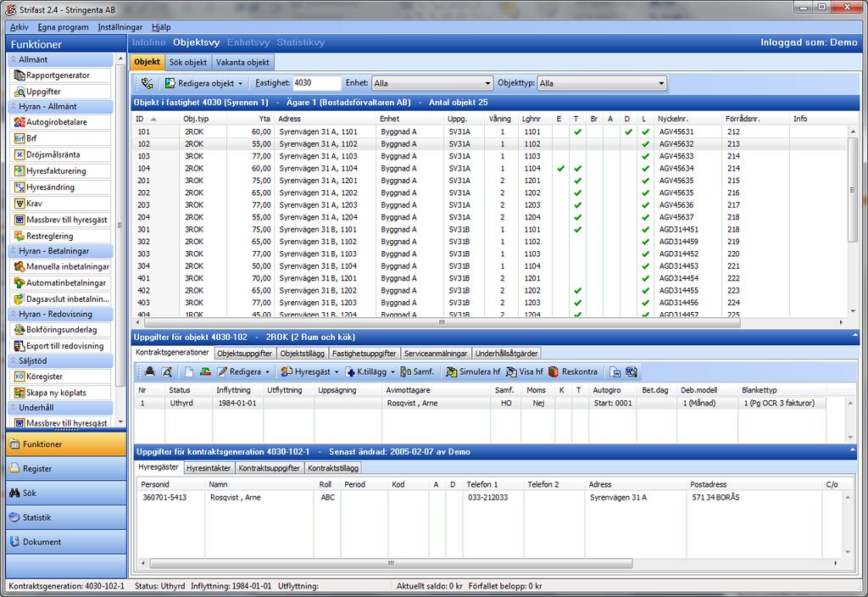Click the print preview magnifier icon
The image size is (868, 597).
point(167,371)
